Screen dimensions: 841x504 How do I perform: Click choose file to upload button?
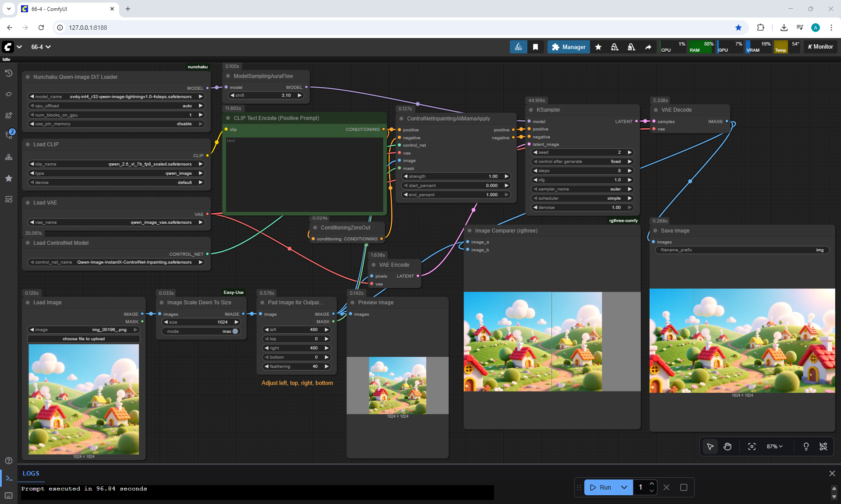[x=84, y=339]
